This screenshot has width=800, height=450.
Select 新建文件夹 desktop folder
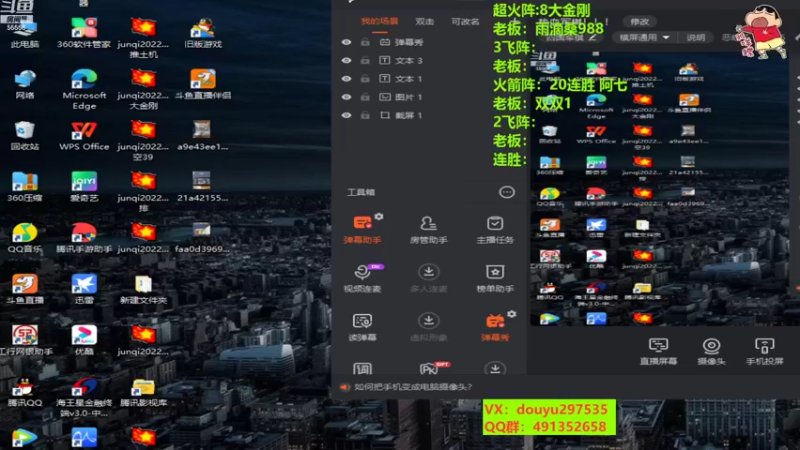point(143,289)
